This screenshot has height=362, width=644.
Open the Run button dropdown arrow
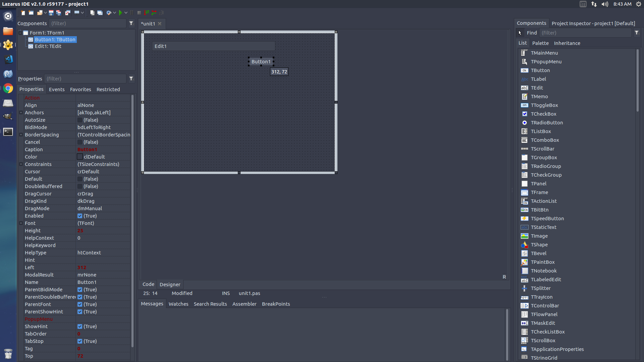pos(126,13)
